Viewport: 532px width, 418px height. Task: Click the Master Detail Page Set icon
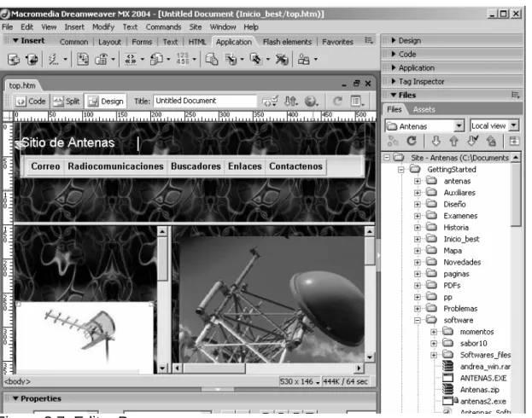click(x=212, y=60)
